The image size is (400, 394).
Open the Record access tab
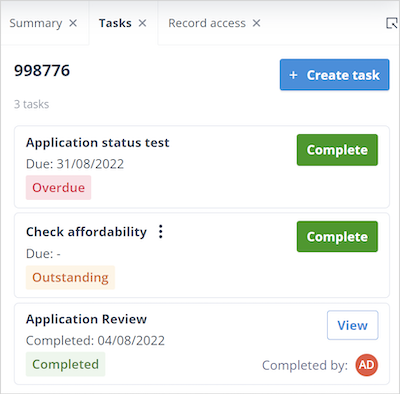207,23
